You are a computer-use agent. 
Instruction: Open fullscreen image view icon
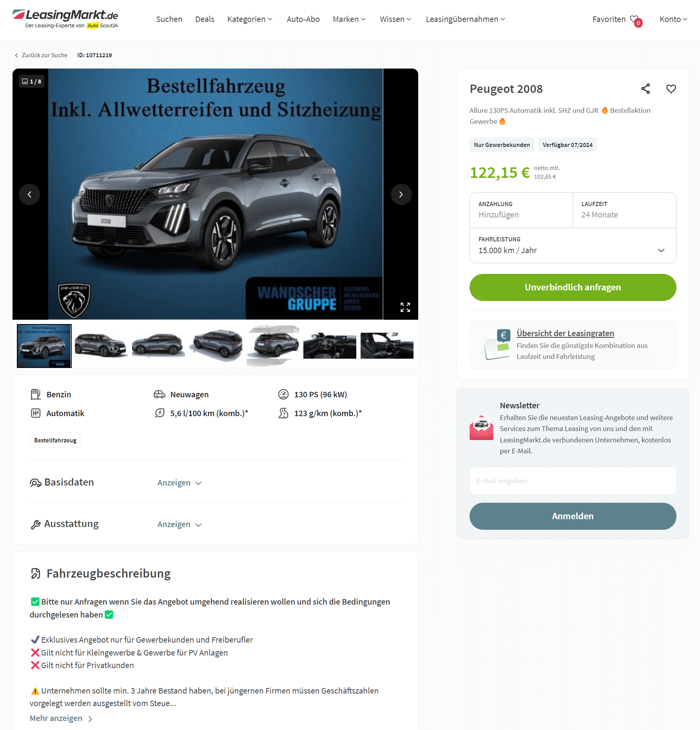coord(405,307)
